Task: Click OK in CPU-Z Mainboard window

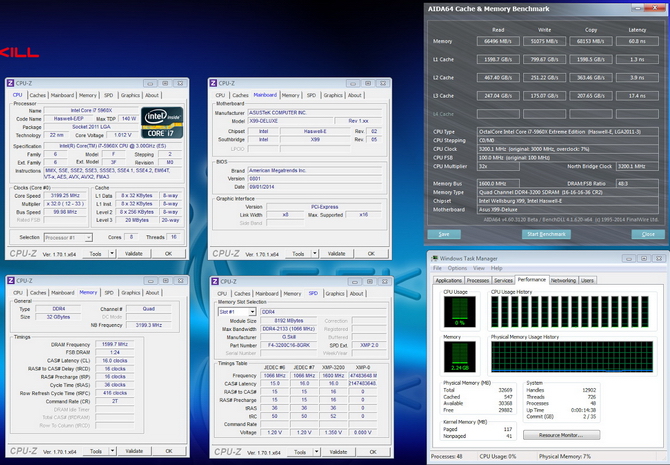Action: (x=371, y=253)
